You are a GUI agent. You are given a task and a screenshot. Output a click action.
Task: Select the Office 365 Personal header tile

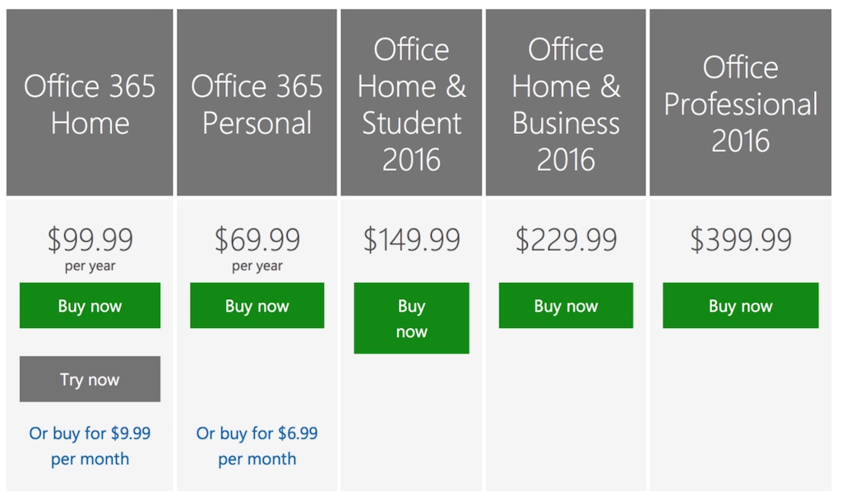pos(257,103)
